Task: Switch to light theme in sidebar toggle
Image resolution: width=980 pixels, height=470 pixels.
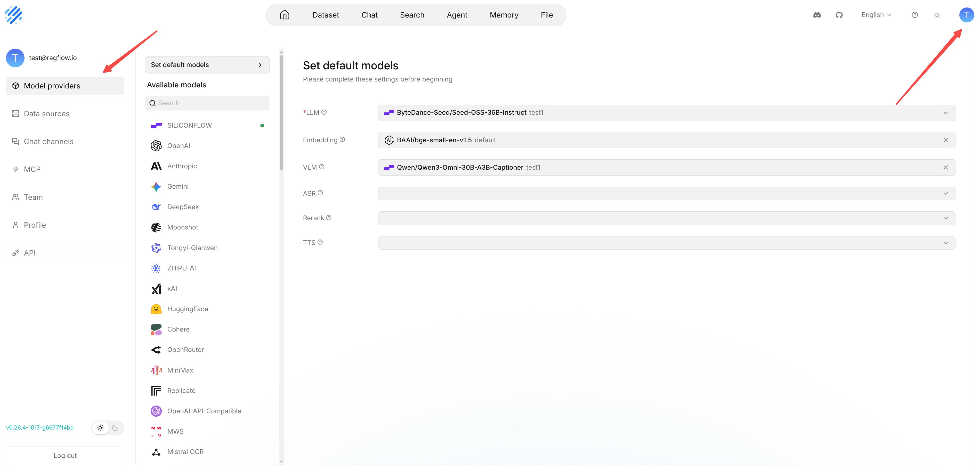Action: [x=100, y=428]
